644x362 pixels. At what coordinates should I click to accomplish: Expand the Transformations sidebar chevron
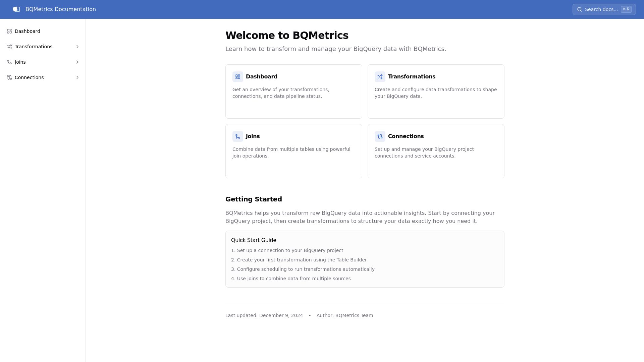pos(77,47)
